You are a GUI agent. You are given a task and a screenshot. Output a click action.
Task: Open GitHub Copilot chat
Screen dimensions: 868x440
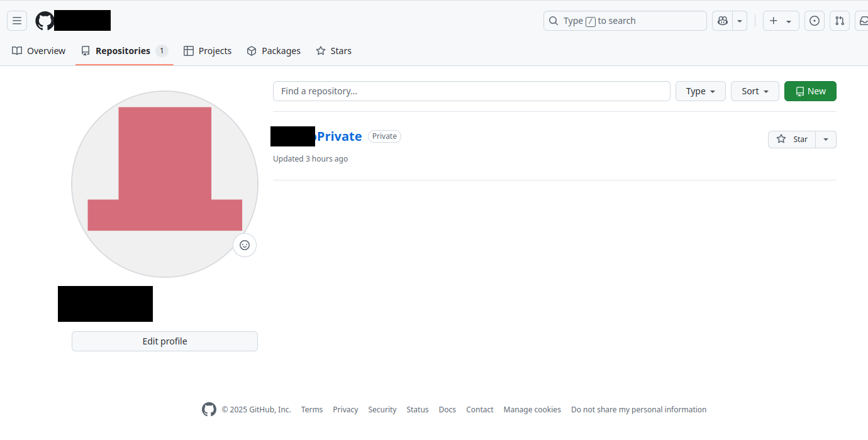(x=722, y=20)
